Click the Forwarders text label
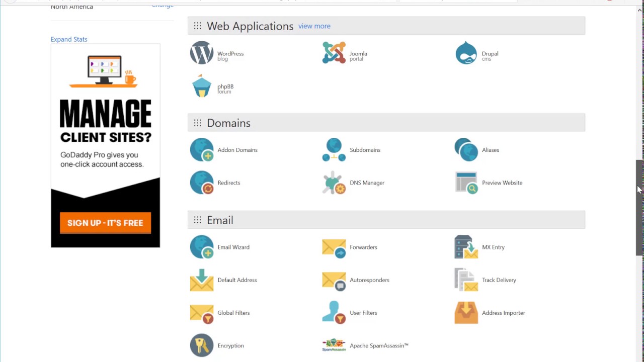Image resolution: width=644 pixels, height=362 pixels. tap(363, 247)
